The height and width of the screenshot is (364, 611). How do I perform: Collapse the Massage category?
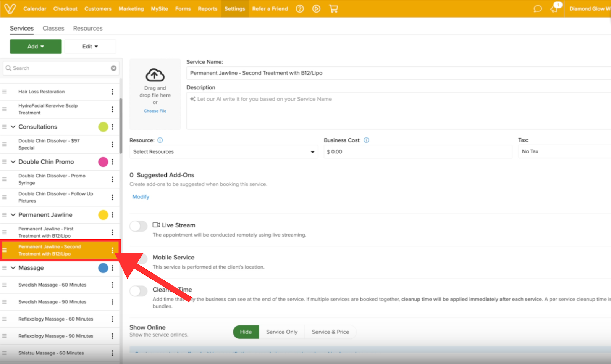(13, 268)
